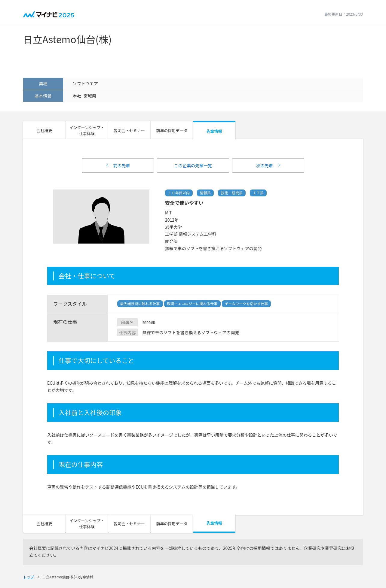
Task: Click the １０年目以内 tag
Action: [179, 193]
